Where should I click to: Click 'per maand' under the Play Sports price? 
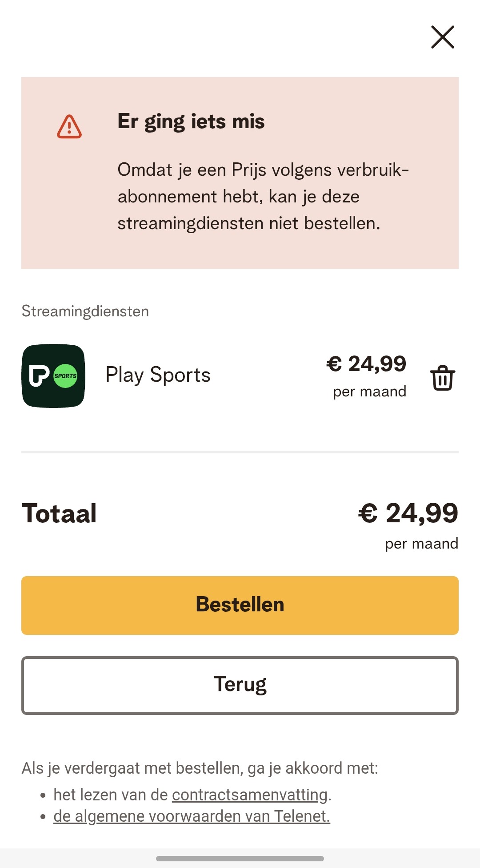pyautogui.click(x=369, y=392)
